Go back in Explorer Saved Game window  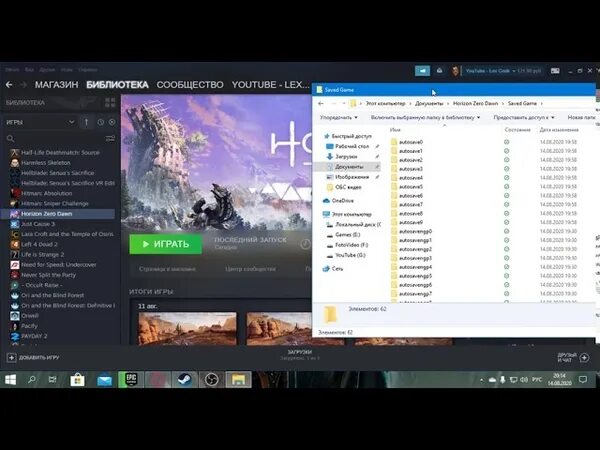(x=321, y=103)
